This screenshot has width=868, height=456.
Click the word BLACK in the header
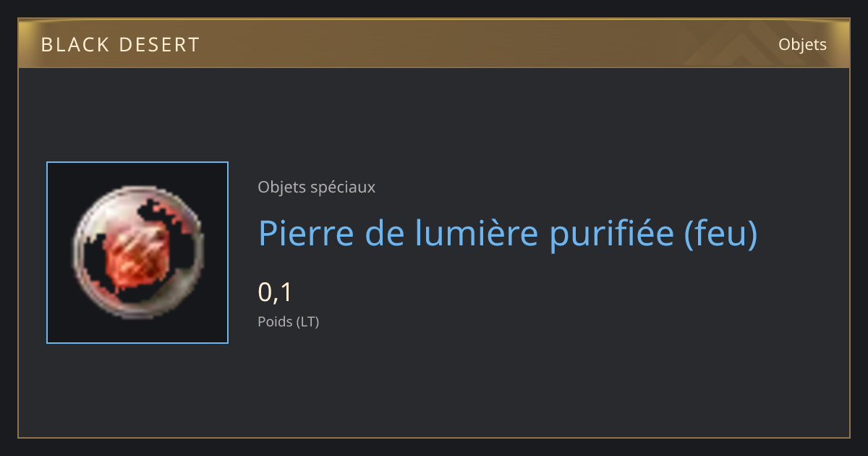coord(75,45)
